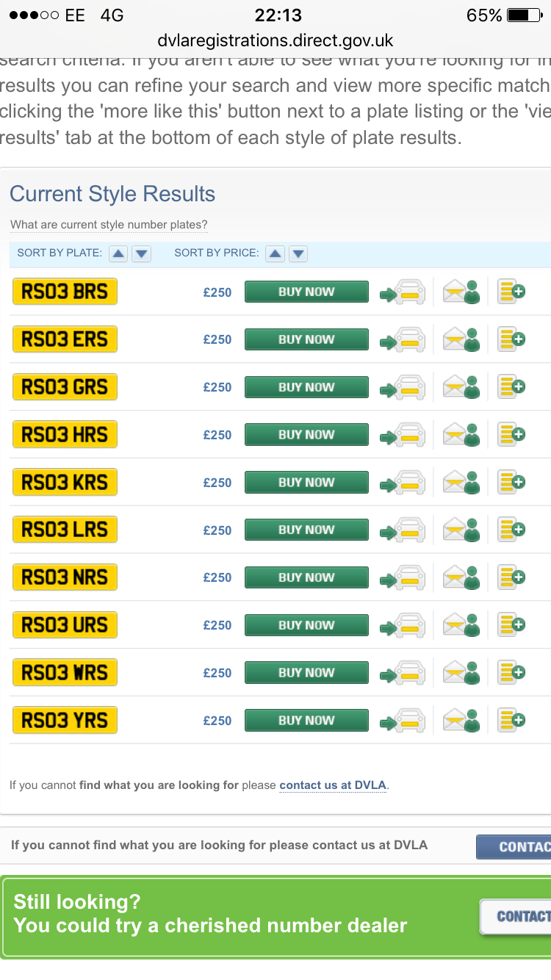Click the email envelope icon for RS03 ERS
Screen dimensions: 551x980
tap(461, 339)
